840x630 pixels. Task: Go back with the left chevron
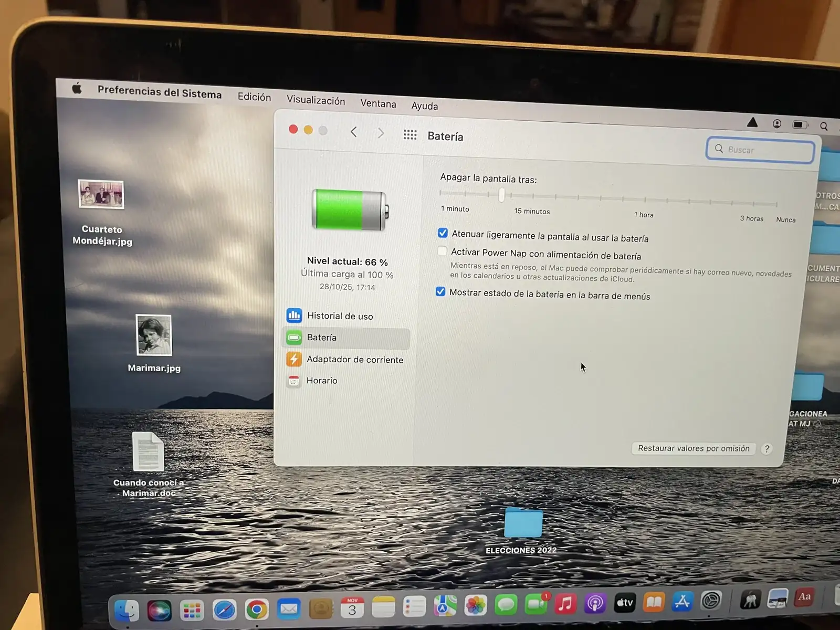click(x=354, y=132)
